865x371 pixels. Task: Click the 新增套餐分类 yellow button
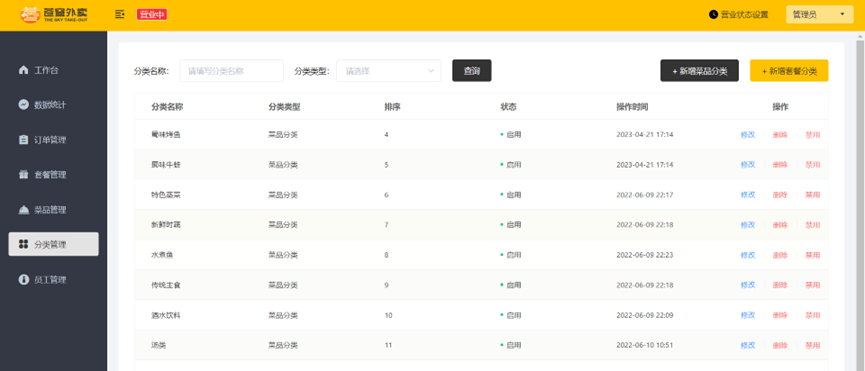click(x=789, y=71)
